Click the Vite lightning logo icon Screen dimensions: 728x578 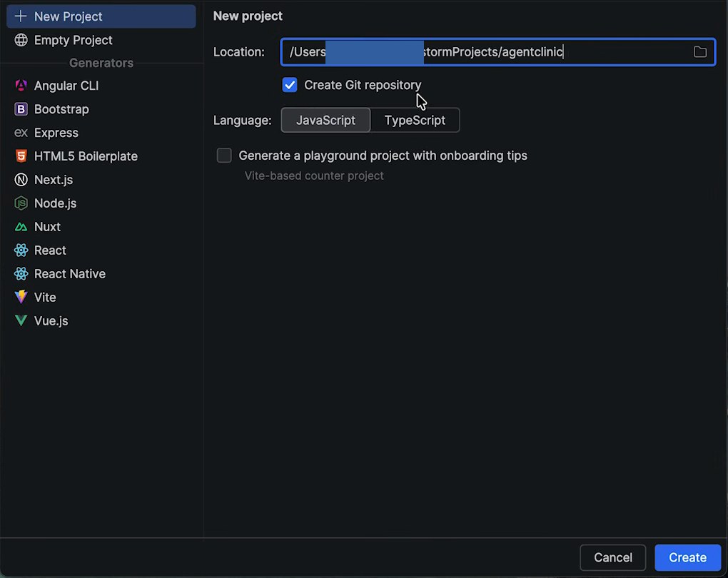tap(21, 297)
